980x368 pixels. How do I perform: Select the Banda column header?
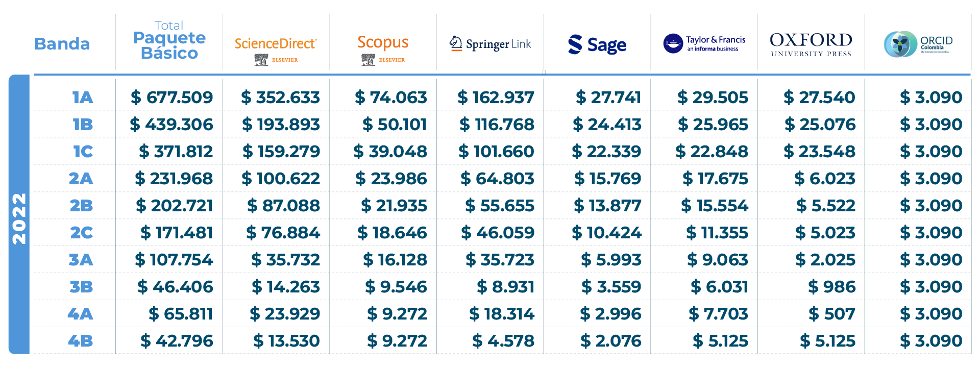62,44
